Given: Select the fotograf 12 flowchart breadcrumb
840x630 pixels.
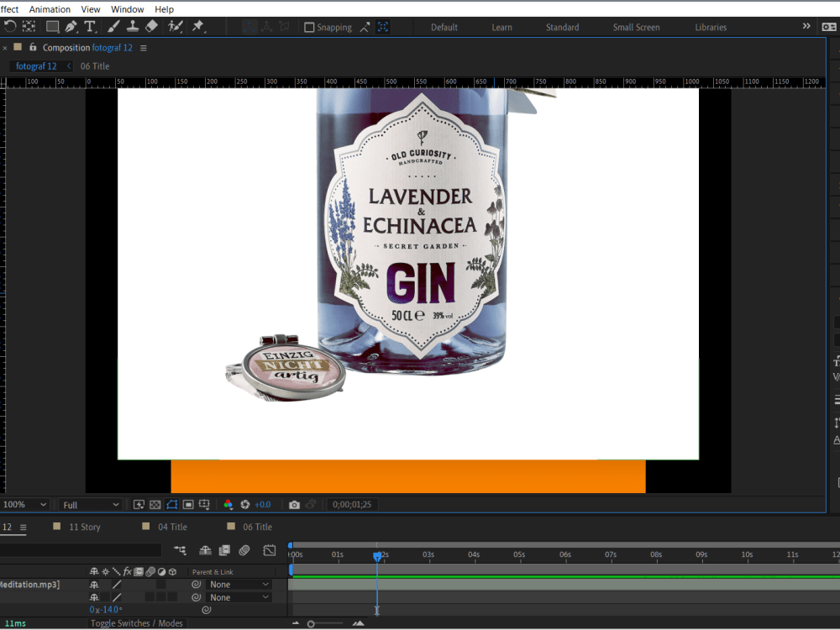Looking at the screenshot, I should pos(36,66).
